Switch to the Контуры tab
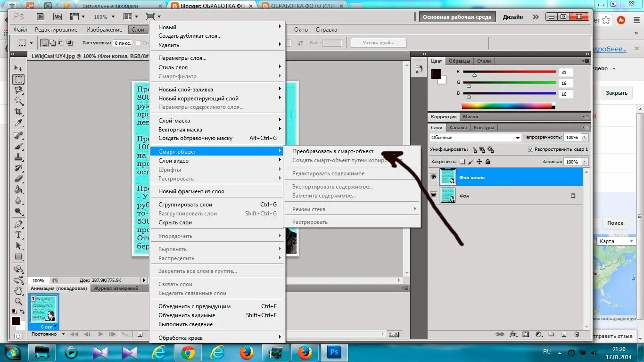This screenshot has width=644, height=362. tap(484, 127)
